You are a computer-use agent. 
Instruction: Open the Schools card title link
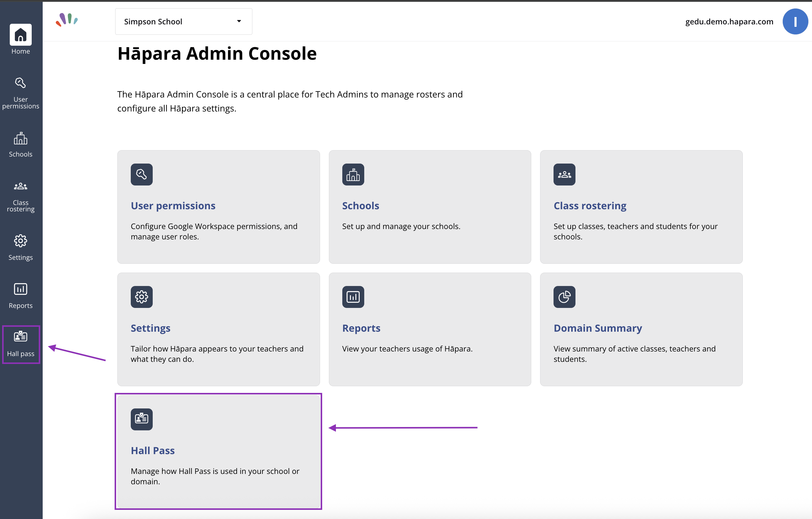click(x=361, y=206)
